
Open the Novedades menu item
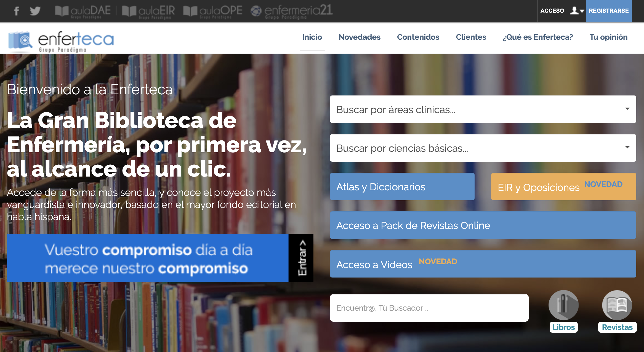point(360,37)
